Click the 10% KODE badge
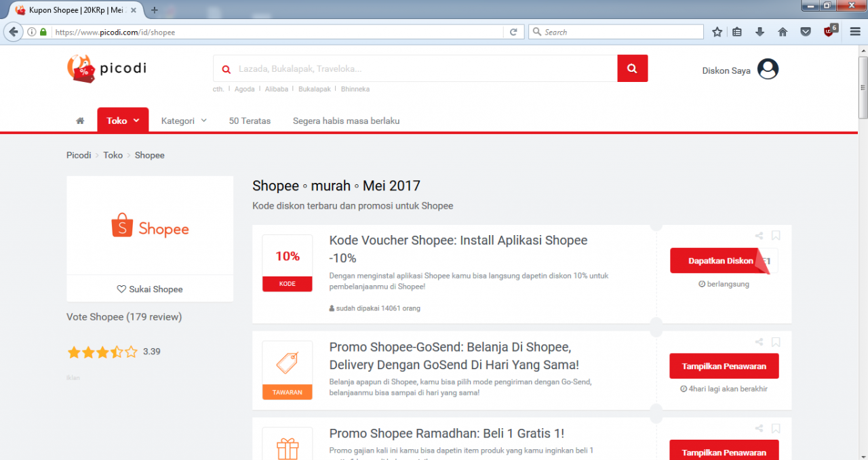The width and height of the screenshot is (868, 460). point(288,263)
